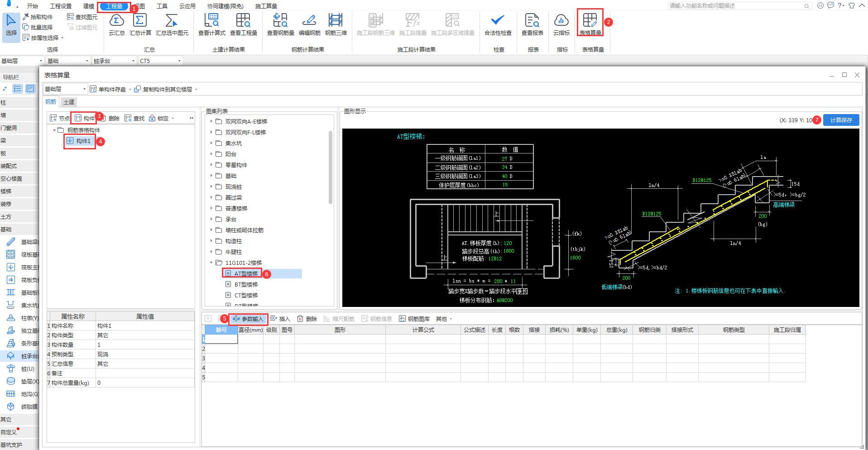Click 插入 in rebar table toolbar
The image size is (868, 450).
pyautogui.click(x=280, y=319)
